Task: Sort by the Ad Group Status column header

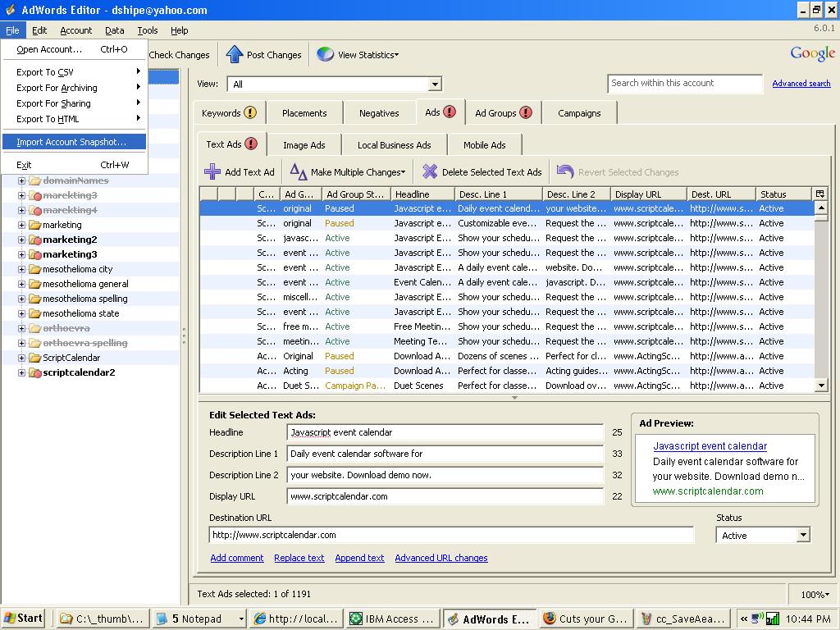Action: click(356, 194)
